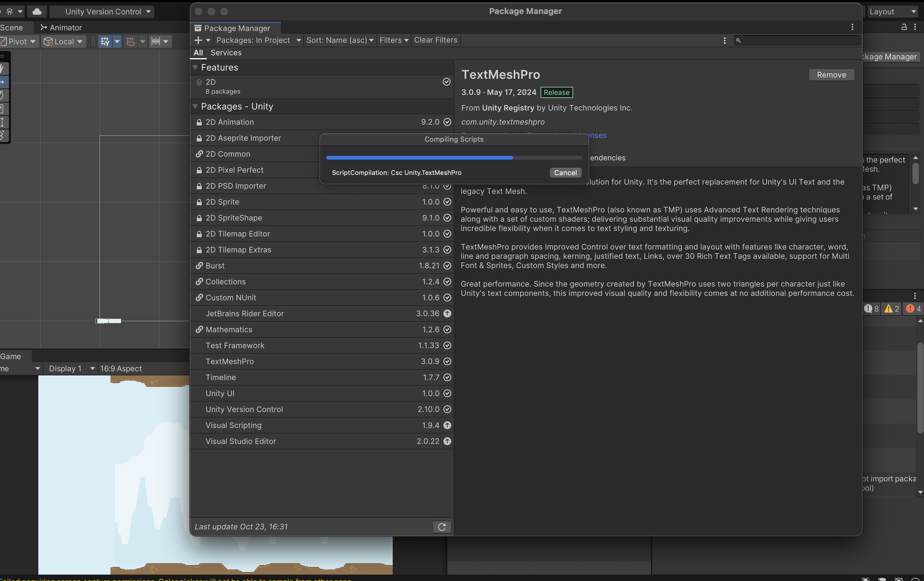This screenshot has width=924, height=581.
Task: Switch to the All tab
Action: (198, 53)
